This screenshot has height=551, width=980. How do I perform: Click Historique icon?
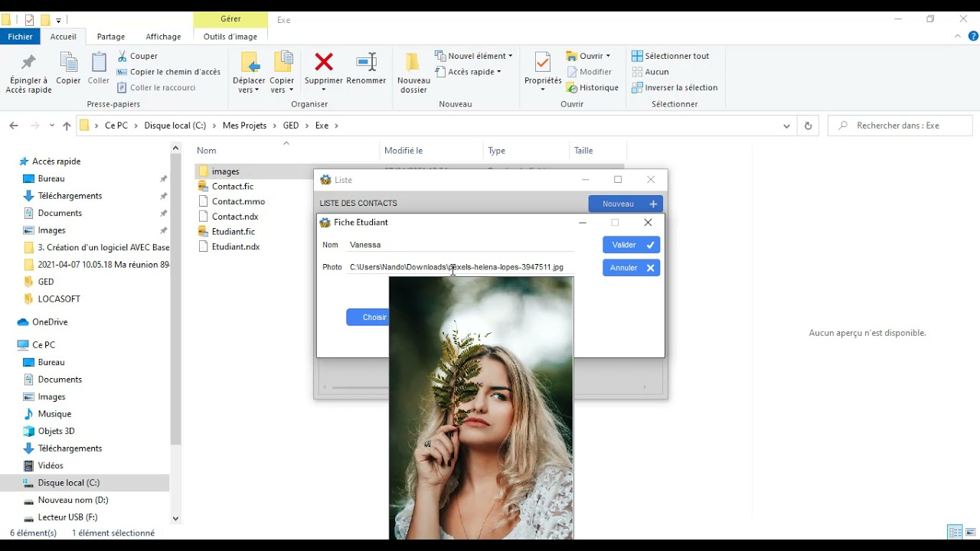(x=572, y=88)
